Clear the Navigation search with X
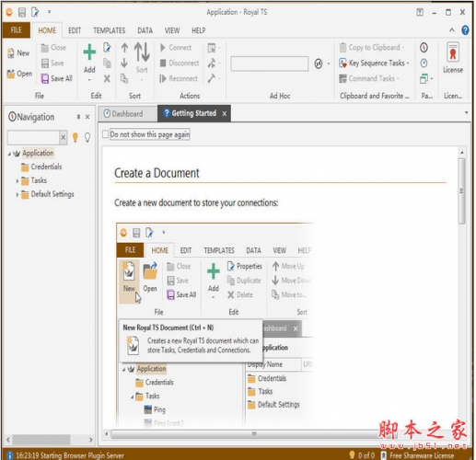The image size is (476, 460). [x=63, y=137]
